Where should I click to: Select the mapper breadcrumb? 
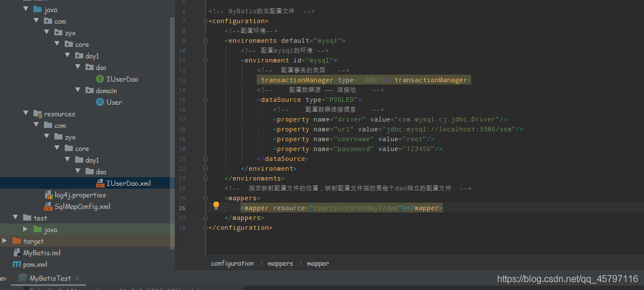point(318,263)
